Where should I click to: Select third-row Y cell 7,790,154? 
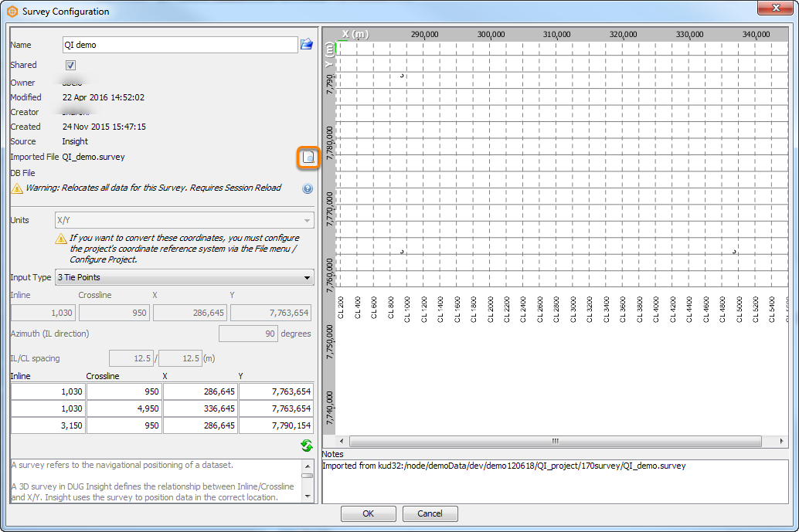(x=277, y=425)
